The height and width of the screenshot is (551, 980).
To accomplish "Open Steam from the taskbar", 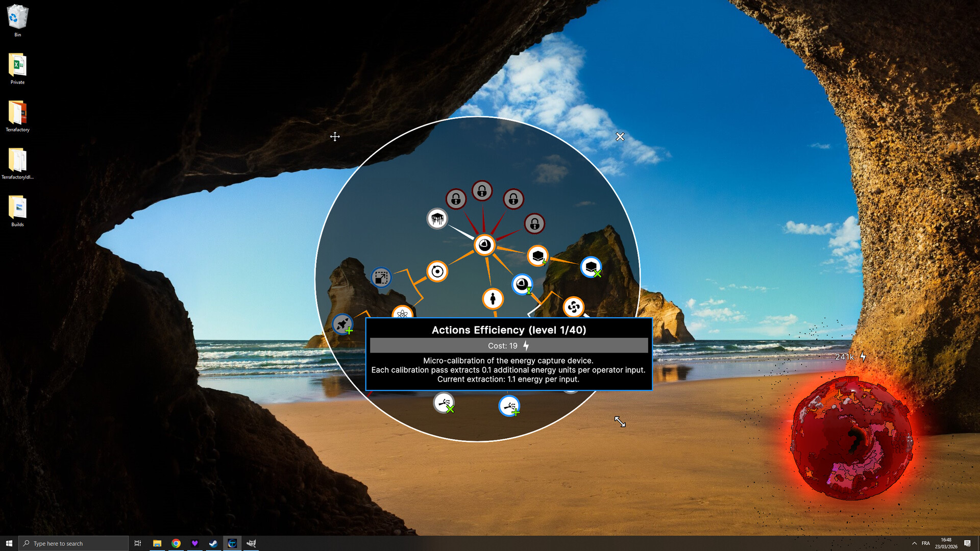I will tap(213, 543).
